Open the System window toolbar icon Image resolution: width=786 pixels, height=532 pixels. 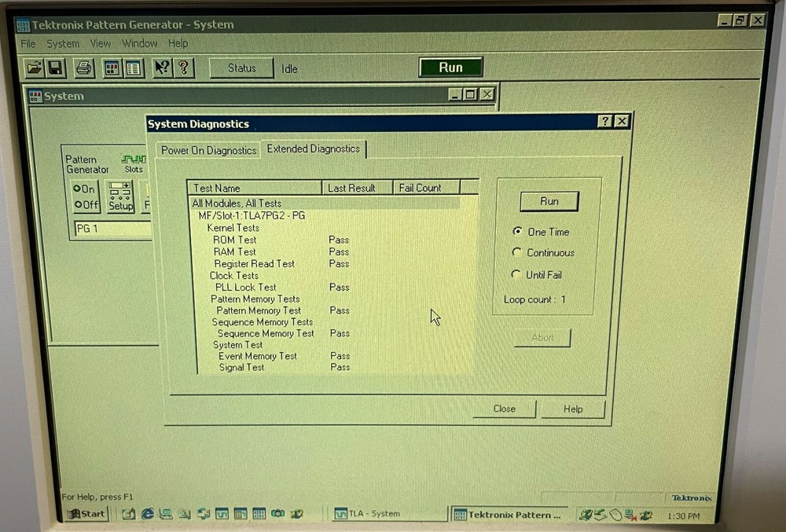[x=112, y=68]
